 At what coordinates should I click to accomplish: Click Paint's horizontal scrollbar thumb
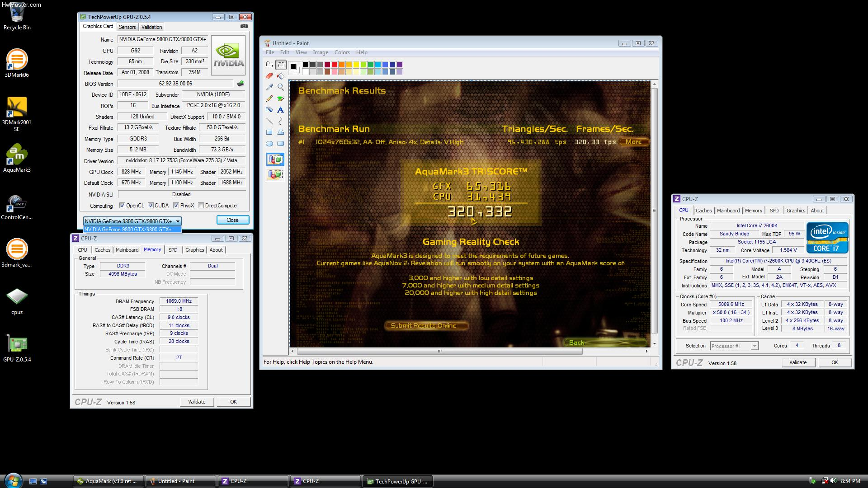[x=439, y=351]
